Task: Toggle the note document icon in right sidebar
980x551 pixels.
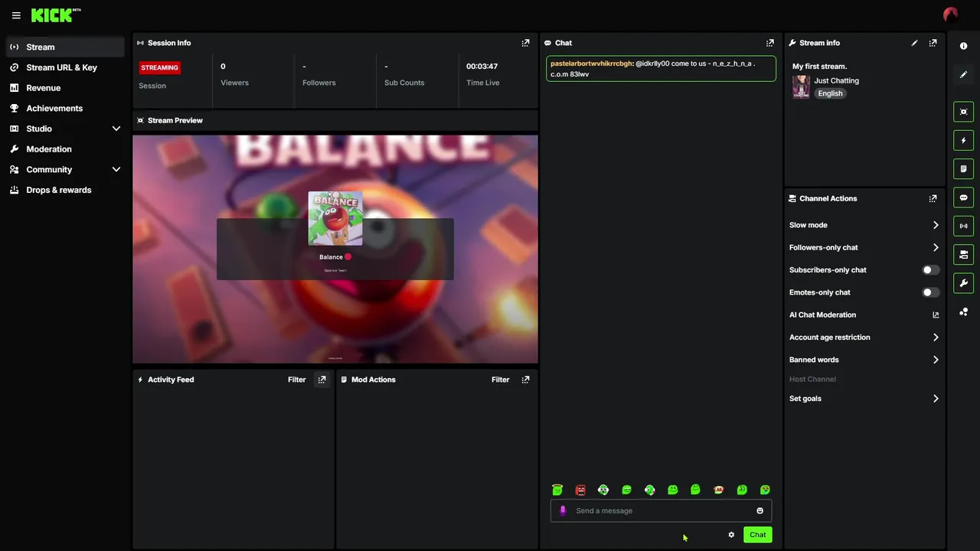Action: 963,168
